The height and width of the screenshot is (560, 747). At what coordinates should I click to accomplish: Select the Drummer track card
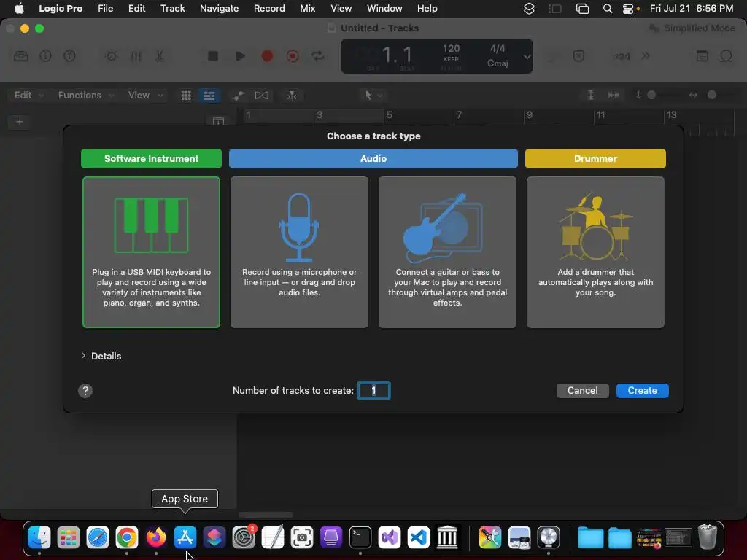tap(595, 252)
